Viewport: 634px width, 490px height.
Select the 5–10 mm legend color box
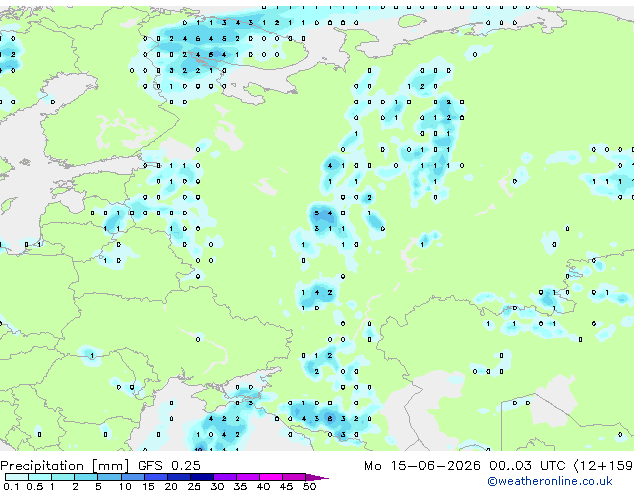pyautogui.click(x=109, y=477)
